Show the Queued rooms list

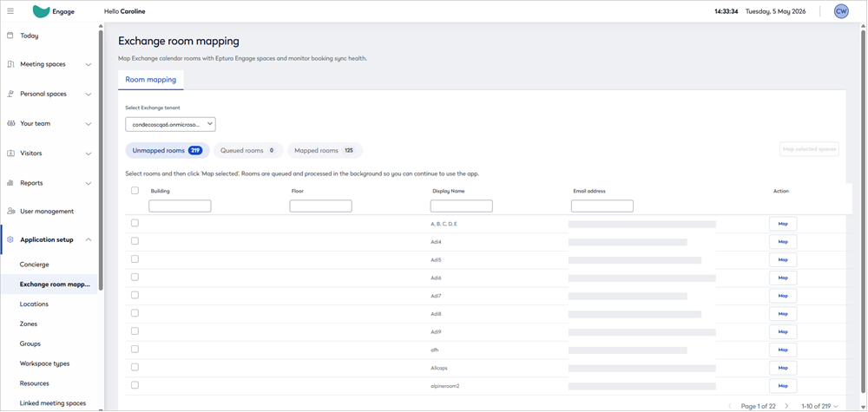[248, 150]
